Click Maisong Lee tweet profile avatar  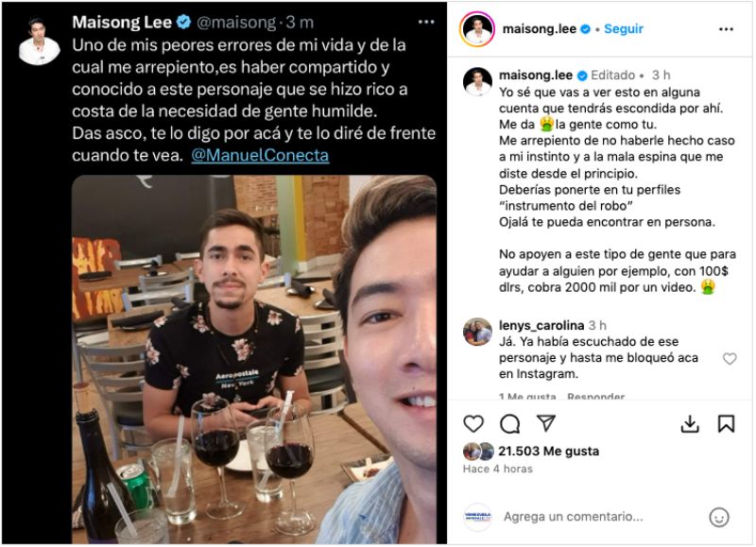39,41
